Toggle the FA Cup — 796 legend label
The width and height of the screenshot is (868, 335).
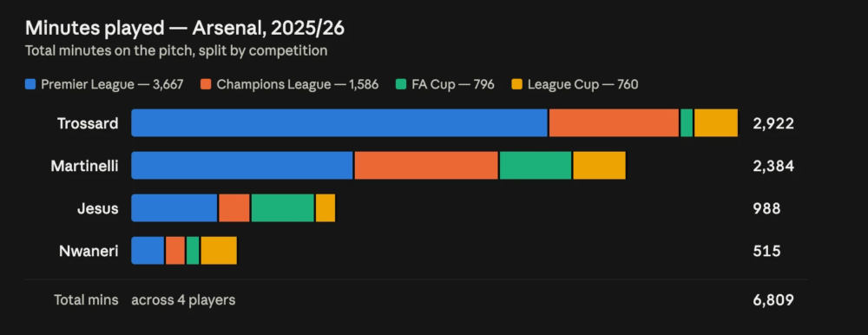[x=453, y=85]
